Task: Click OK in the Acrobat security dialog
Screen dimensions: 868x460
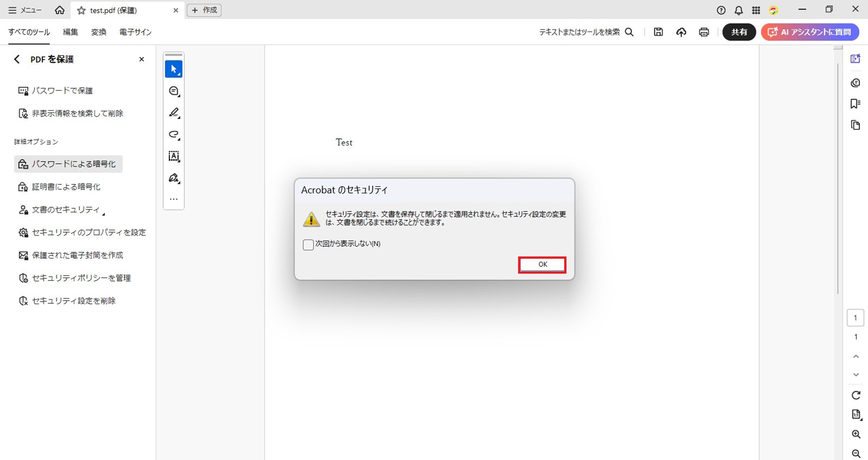Action: (x=542, y=265)
